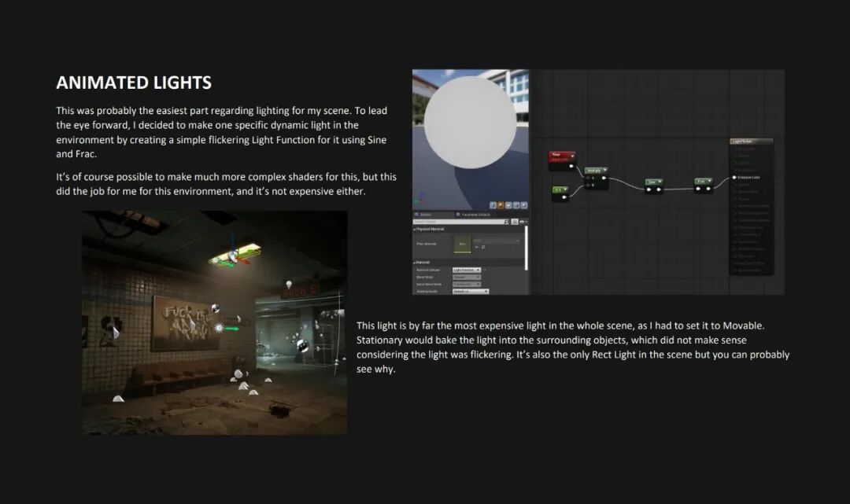Click the Frac node output pin
This screenshot has height=504, width=850.
(708, 189)
